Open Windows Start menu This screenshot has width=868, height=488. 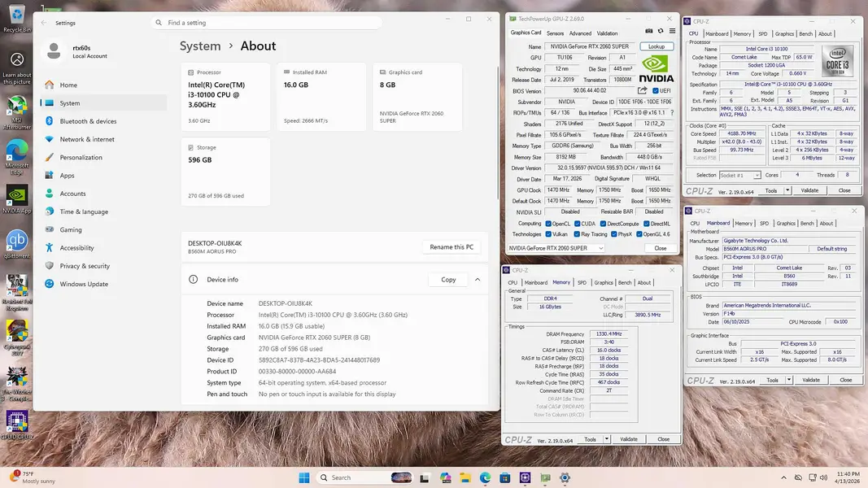pyautogui.click(x=304, y=478)
